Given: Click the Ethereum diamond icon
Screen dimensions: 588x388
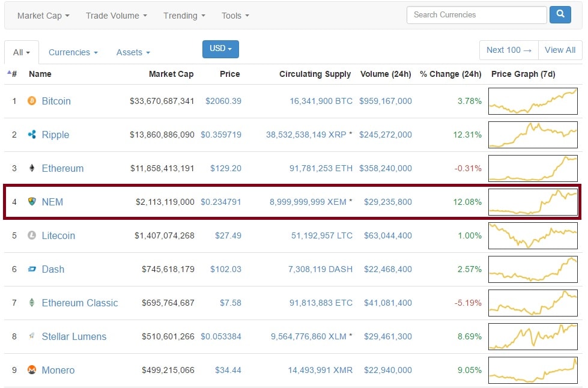Looking at the screenshot, I should 32,168.
